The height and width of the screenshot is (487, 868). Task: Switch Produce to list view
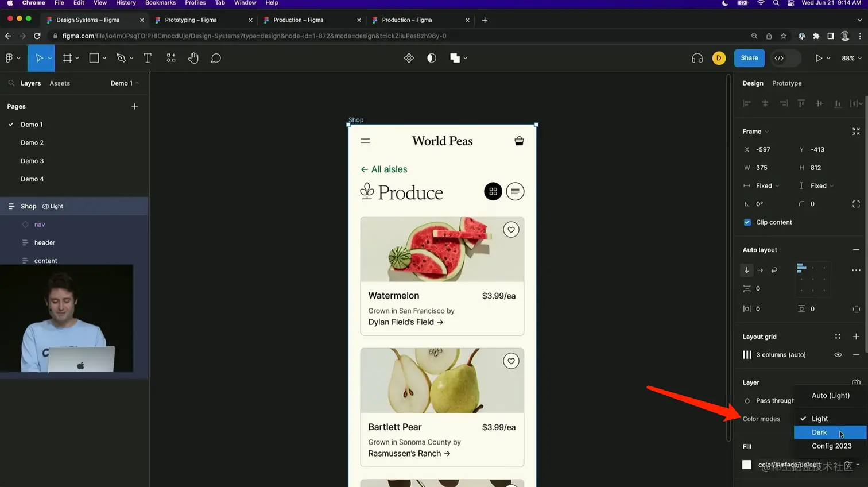coord(515,191)
